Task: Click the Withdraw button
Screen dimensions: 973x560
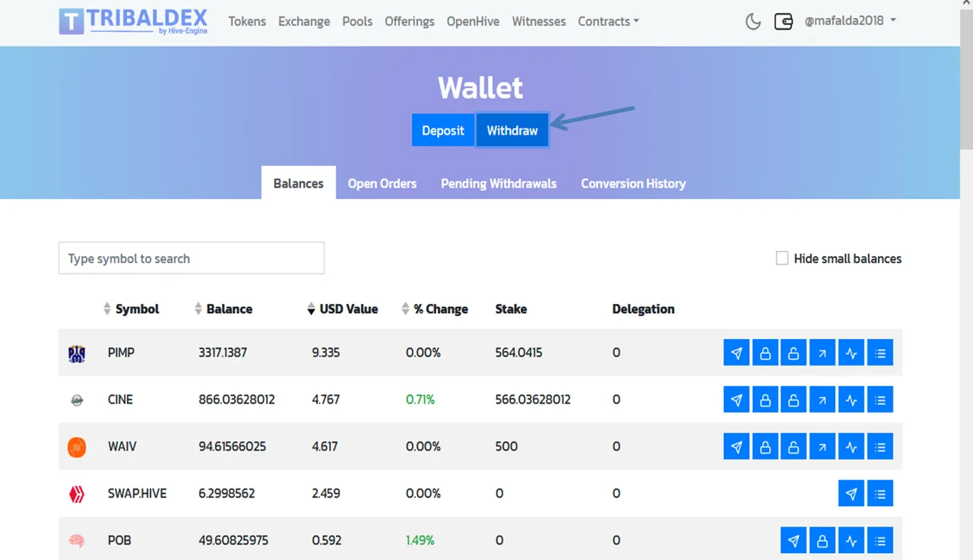Action: coord(512,131)
